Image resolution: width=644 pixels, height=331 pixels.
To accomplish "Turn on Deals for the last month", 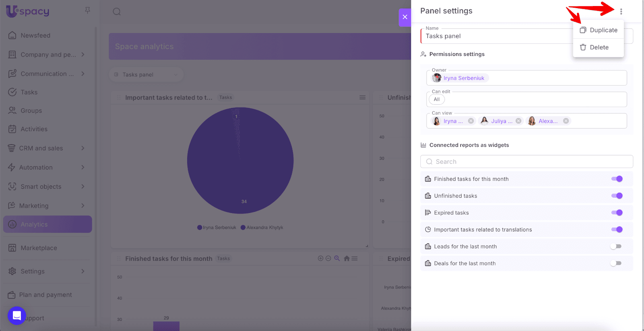I will click(616, 263).
